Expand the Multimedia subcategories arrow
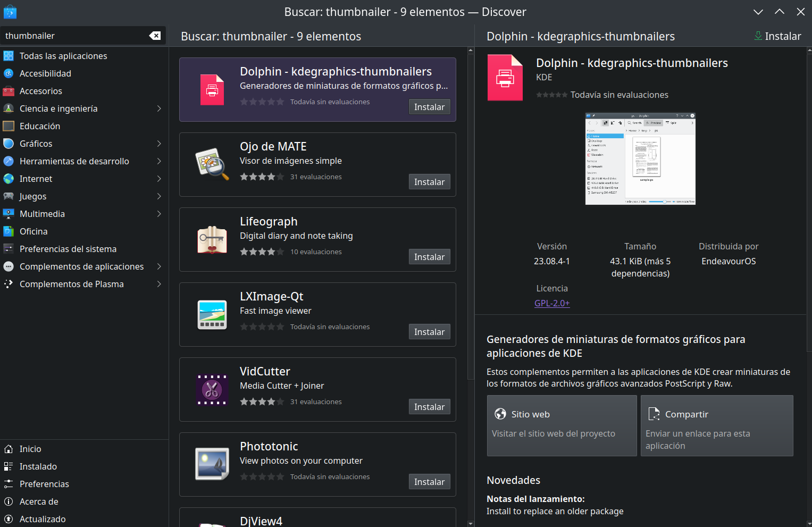Image resolution: width=812 pixels, height=527 pixels. coord(159,214)
